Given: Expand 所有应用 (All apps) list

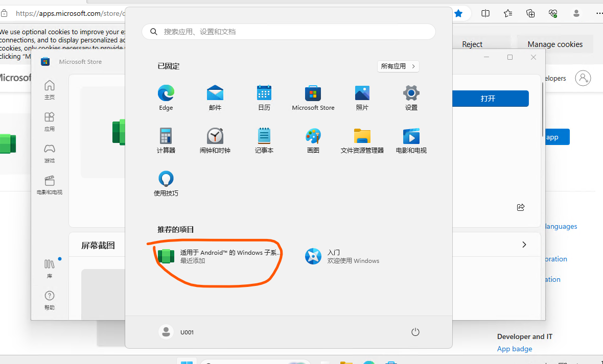Looking at the screenshot, I should click(398, 66).
